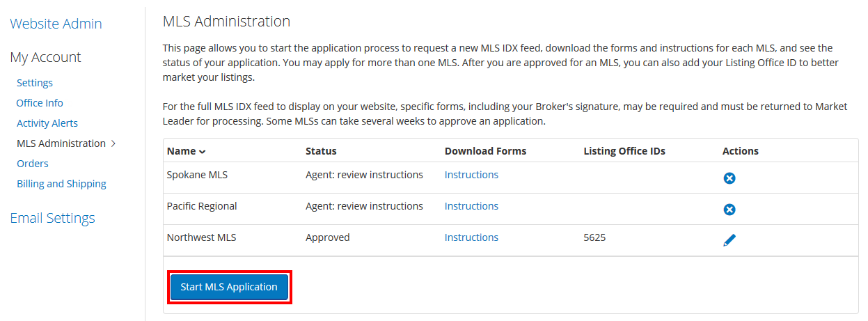868x321 pixels.
Task: Expand the MLS Administration chevron
Action: [113, 143]
